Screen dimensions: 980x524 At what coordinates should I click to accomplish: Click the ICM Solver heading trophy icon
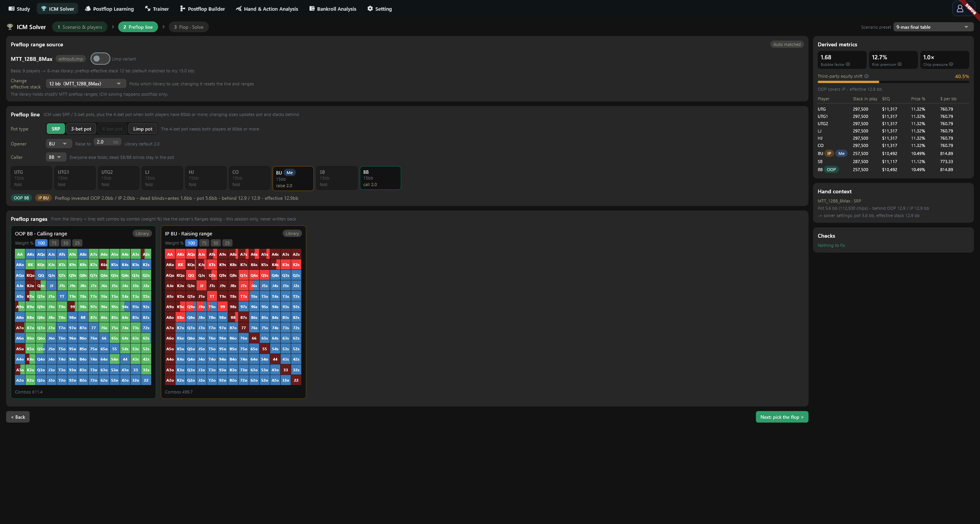click(x=10, y=27)
